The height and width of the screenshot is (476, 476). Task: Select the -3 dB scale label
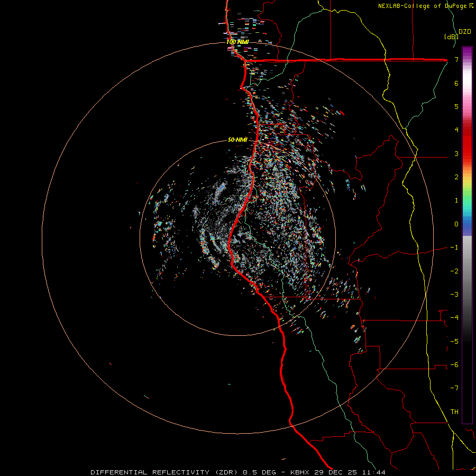[x=454, y=295]
